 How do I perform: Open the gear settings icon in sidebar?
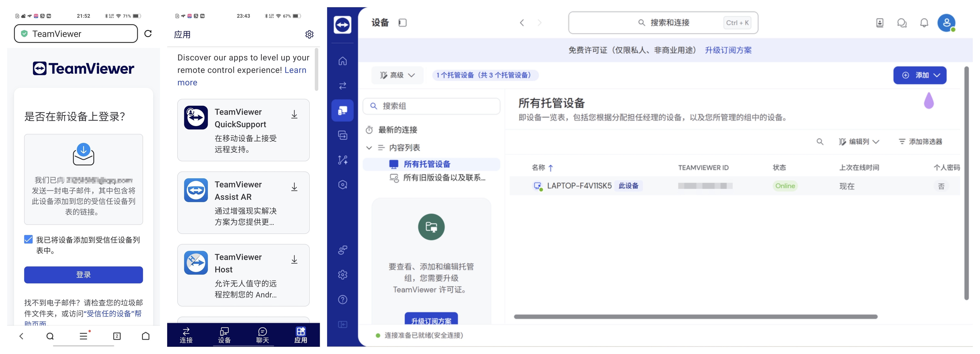[342, 275]
